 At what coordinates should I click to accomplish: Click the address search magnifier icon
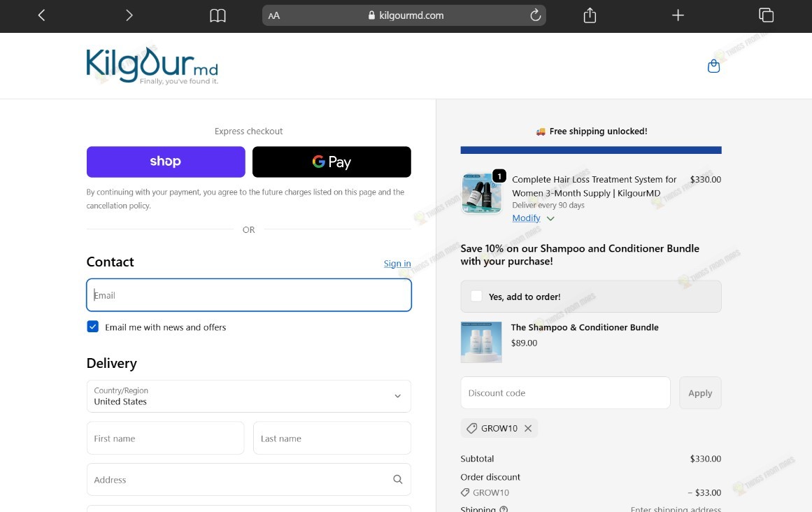398,479
